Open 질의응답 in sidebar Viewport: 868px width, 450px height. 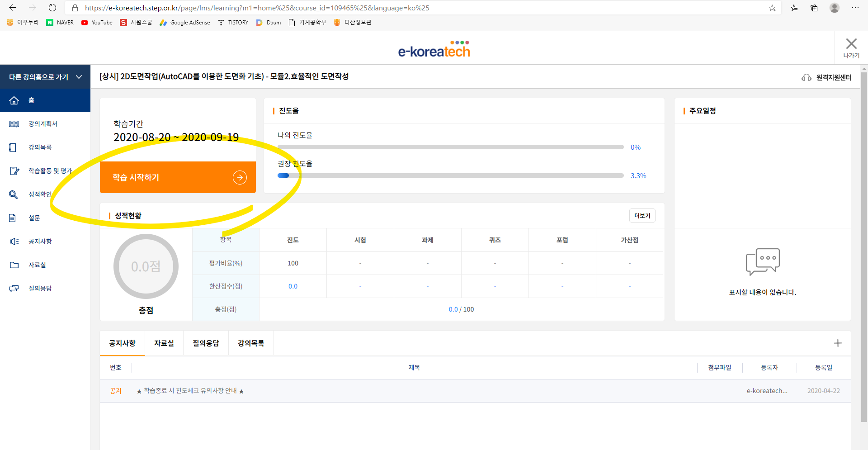tap(45, 289)
